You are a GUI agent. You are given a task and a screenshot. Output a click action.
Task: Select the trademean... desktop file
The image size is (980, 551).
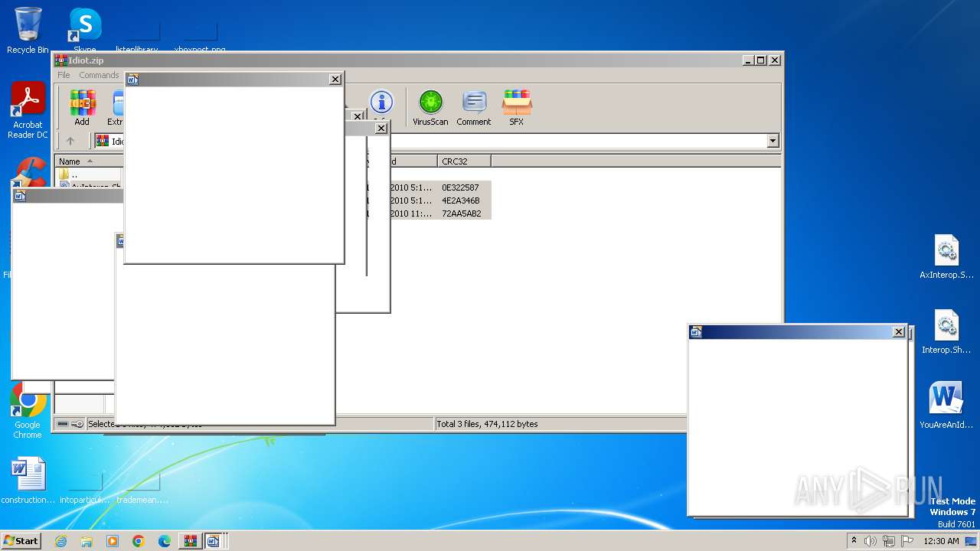point(142,488)
